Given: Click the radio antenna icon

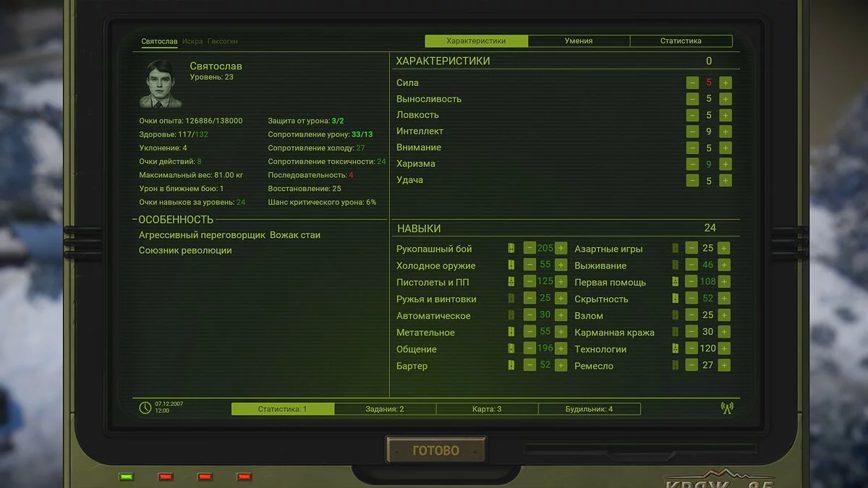Looking at the screenshot, I should (x=727, y=408).
